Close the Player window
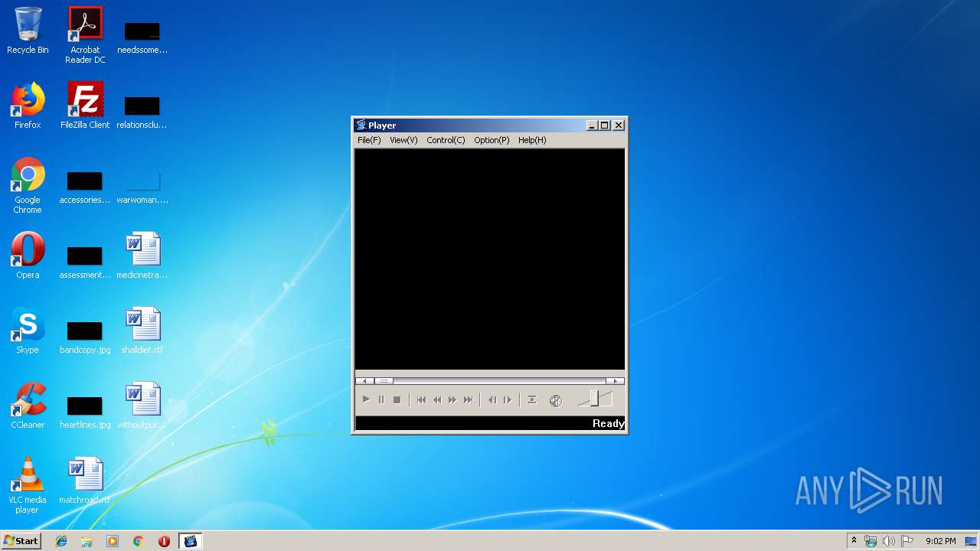Image resolution: width=980 pixels, height=551 pixels. click(619, 126)
